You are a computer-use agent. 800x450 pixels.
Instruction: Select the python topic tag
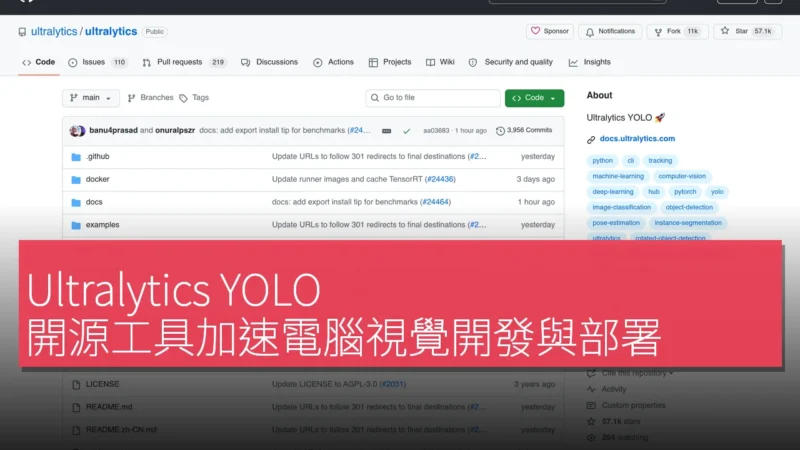(603, 161)
